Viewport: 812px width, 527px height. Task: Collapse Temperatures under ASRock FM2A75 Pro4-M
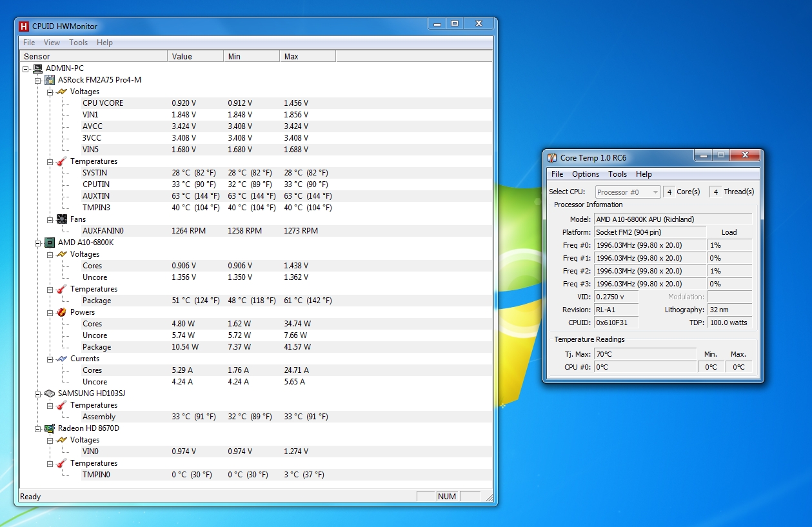tap(50, 161)
